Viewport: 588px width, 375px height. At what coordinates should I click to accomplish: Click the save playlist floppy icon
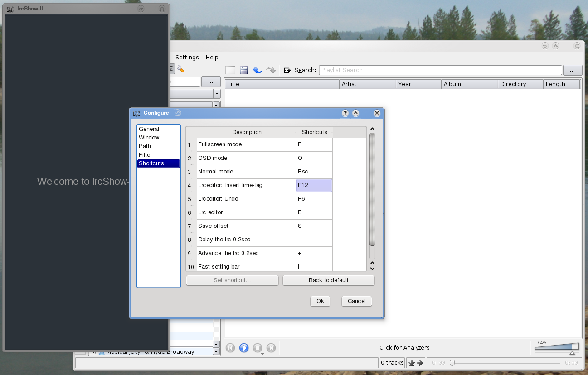pyautogui.click(x=244, y=70)
